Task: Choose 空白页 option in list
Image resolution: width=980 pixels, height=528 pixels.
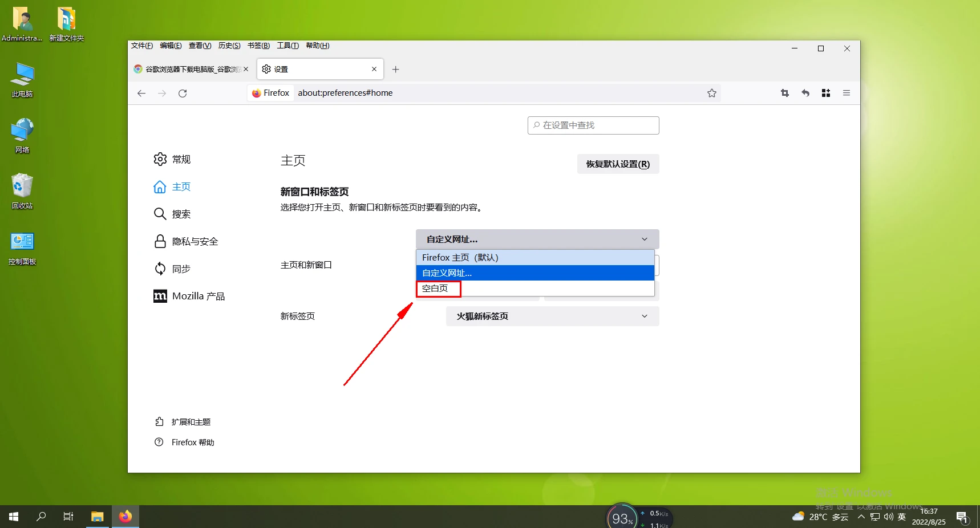Action: (535, 289)
